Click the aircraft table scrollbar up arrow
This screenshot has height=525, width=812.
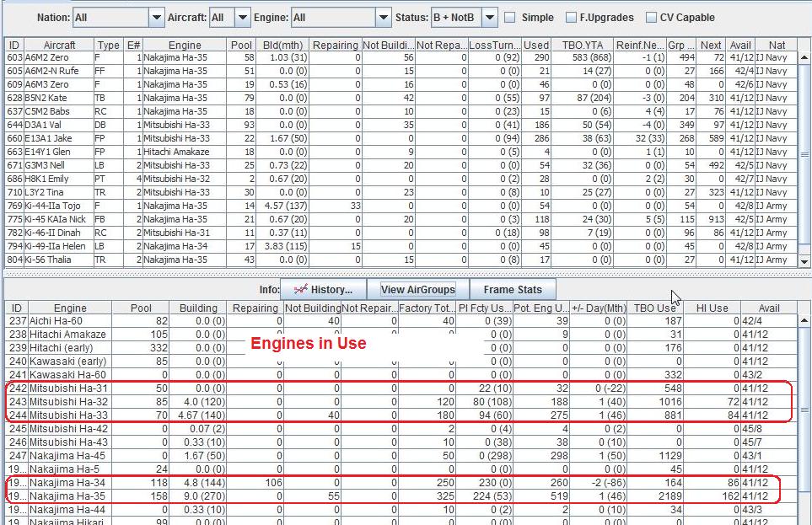804,57
